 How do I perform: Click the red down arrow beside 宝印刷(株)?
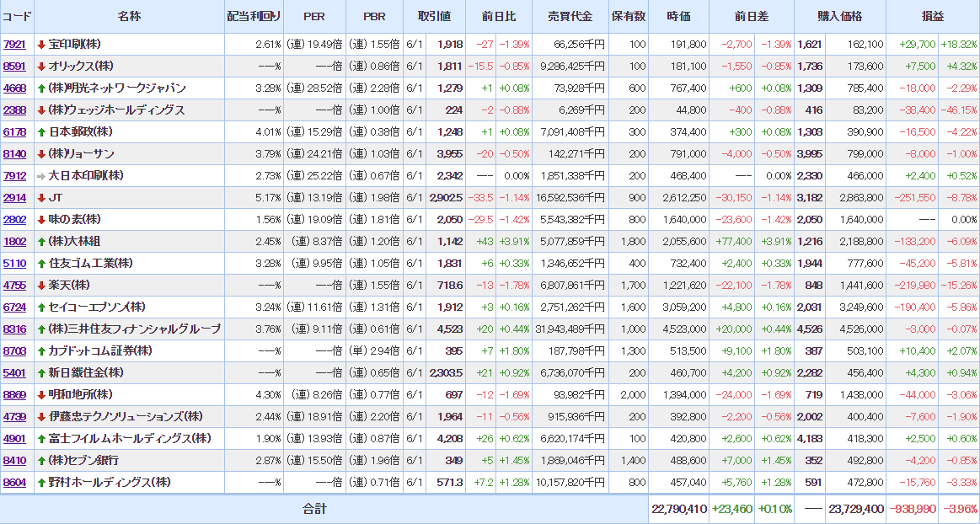[x=41, y=44]
